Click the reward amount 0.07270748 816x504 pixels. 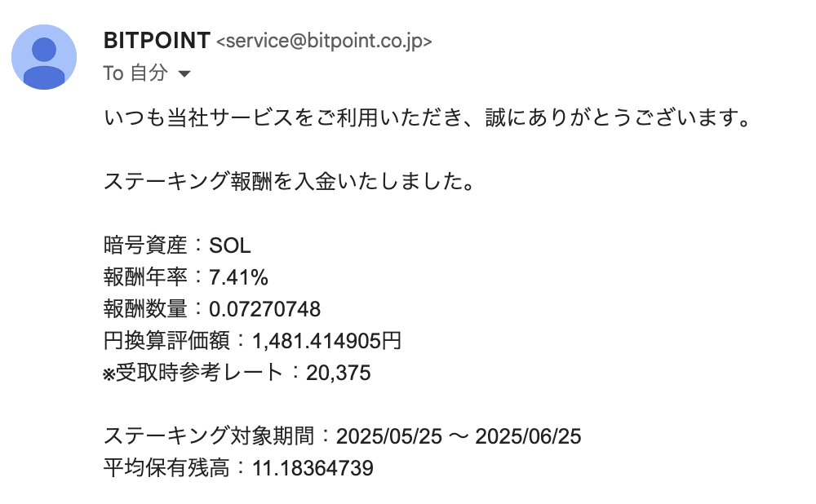(x=264, y=309)
